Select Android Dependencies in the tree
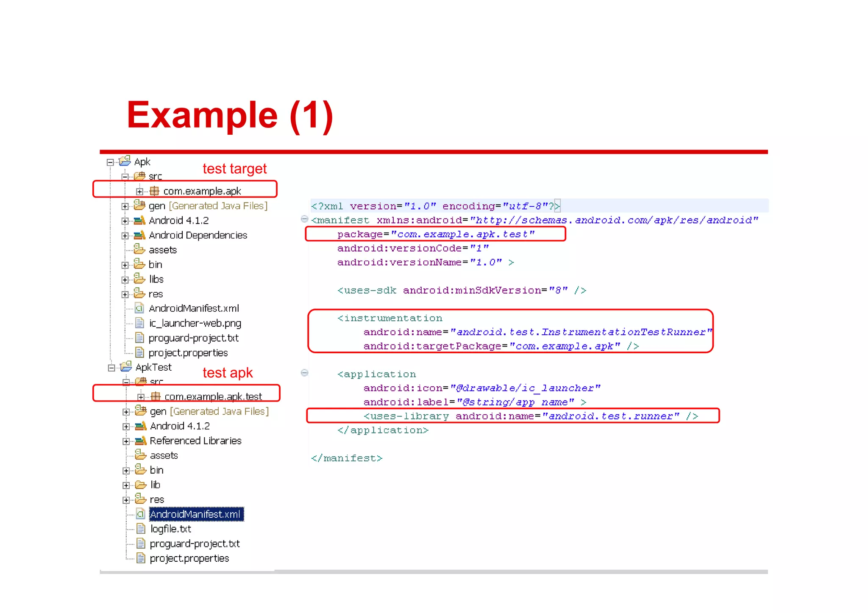This screenshot has width=868, height=613. click(x=198, y=235)
